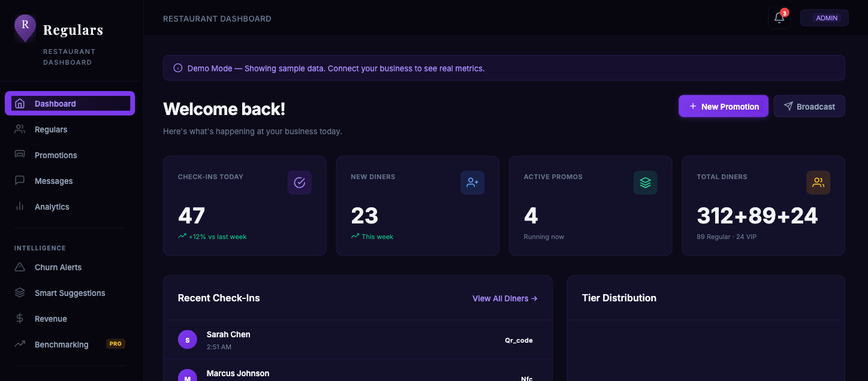The width and height of the screenshot is (868, 381).
Task: Click Sarah Chen's avatar
Action: pos(187,339)
